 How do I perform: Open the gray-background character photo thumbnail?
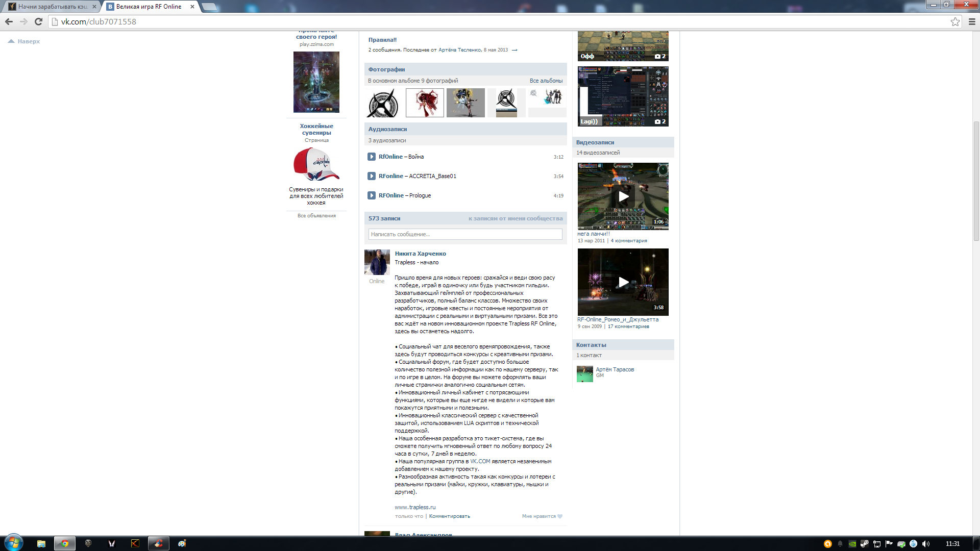[465, 103]
